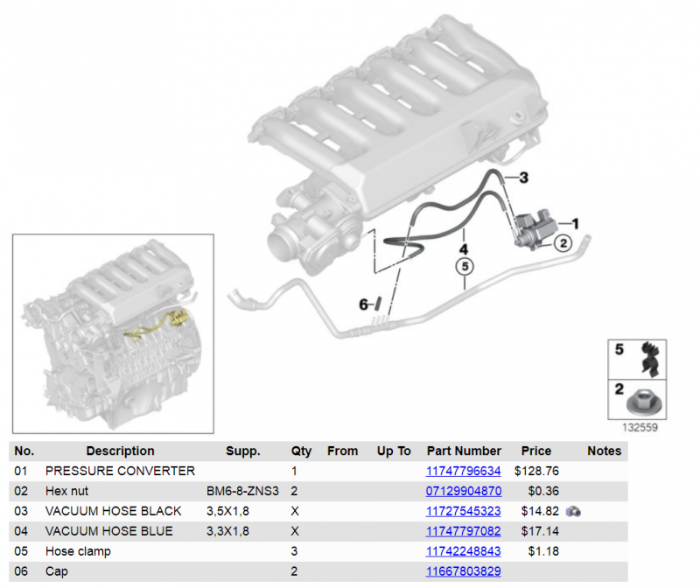Select callout number 3 on the diagram
The image size is (700, 588).
[523, 178]
